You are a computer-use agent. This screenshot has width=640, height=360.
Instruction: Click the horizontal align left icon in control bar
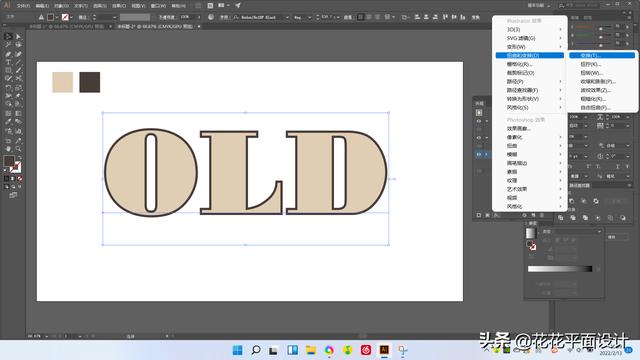coord(417,17)
